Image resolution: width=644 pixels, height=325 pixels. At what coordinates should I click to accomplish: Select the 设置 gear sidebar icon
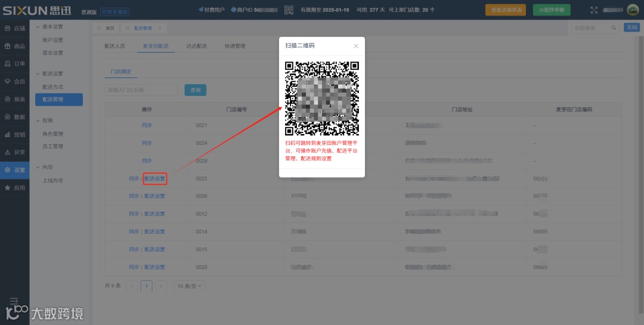(x=7, y=170)
